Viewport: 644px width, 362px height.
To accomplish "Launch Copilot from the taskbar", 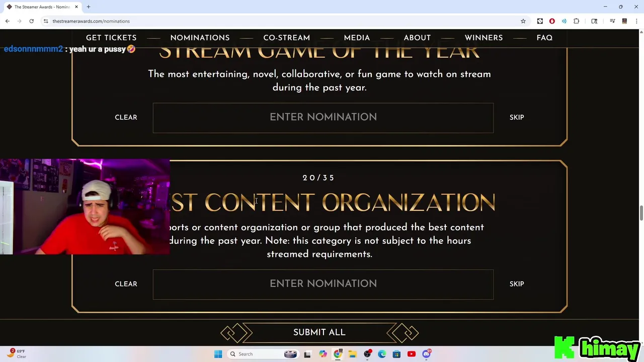I will (x=323, y=354).
